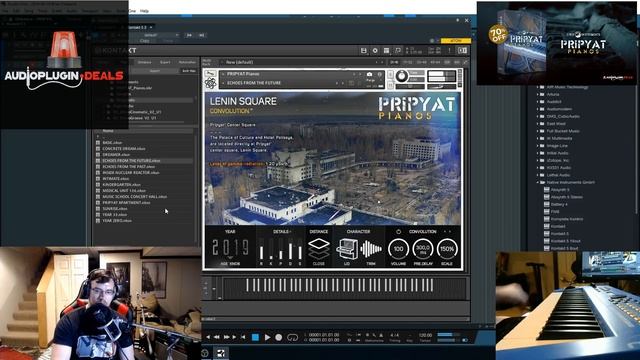Click the Go to Previous Marker transport icon
Screen dimensions: 640x360
point(208,337)
